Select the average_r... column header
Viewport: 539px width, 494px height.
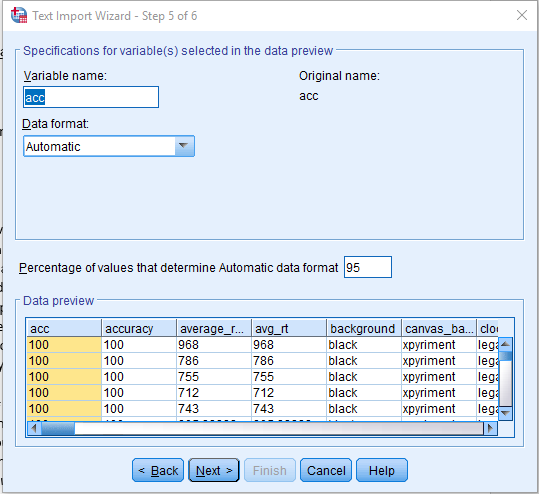click(214, 328)
